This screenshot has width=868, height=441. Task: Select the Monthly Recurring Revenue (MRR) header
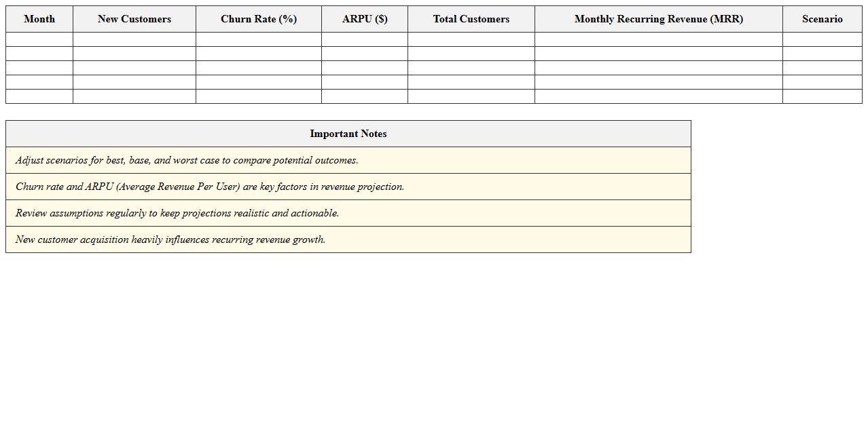[x=659, y=19]
